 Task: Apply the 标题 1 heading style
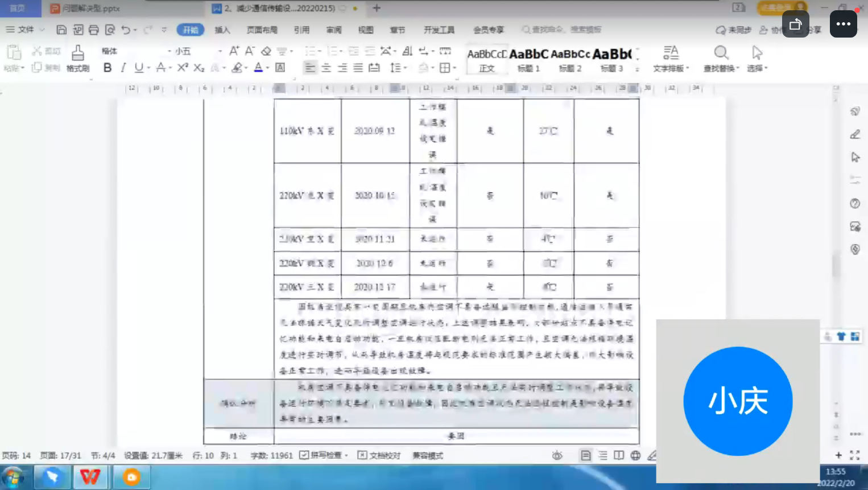[x=528, y=59]
